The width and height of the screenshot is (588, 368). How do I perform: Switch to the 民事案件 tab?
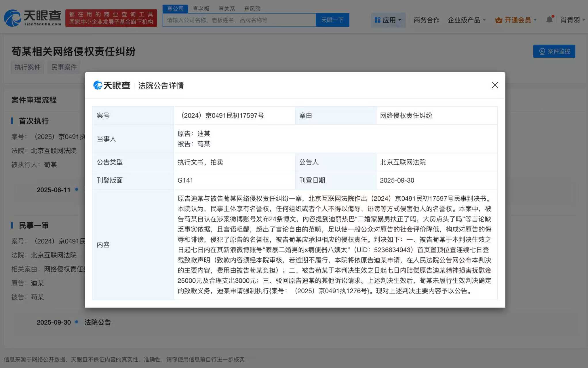[64, 67]
